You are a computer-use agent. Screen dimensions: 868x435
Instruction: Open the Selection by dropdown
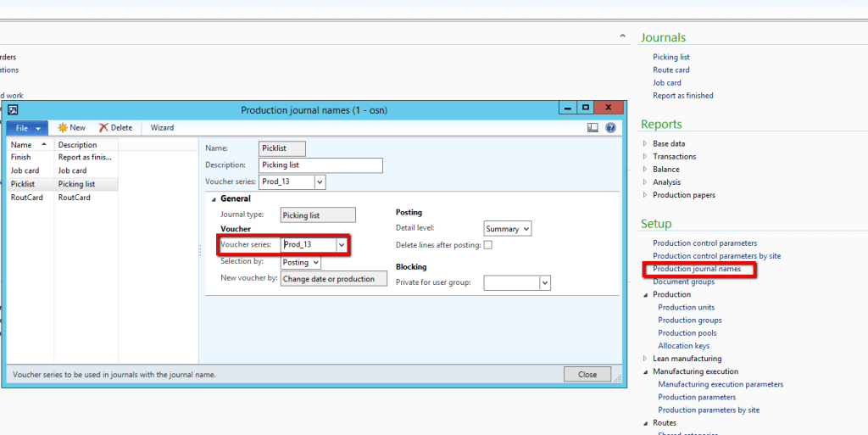pos(315,263)
